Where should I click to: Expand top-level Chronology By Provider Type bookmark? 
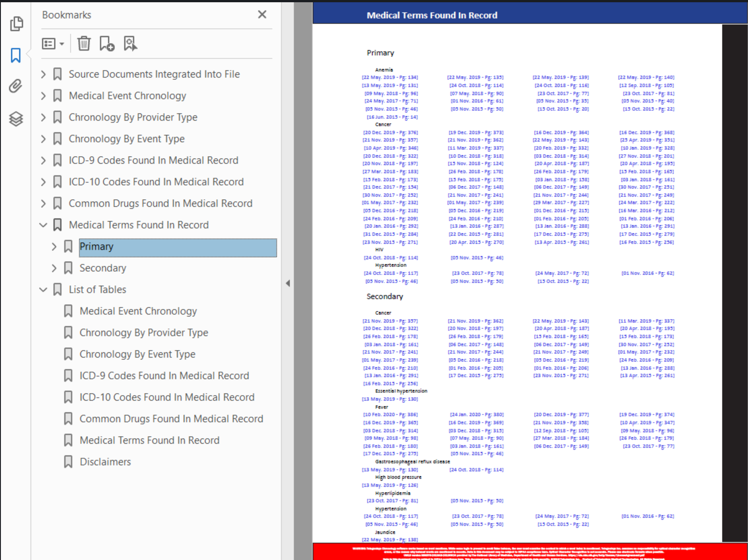point(44,117)
